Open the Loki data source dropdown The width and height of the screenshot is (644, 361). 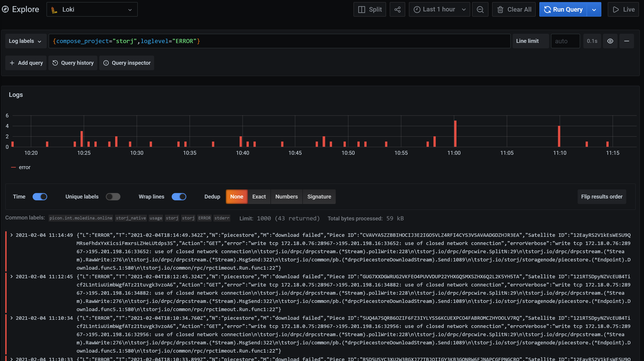92,10
